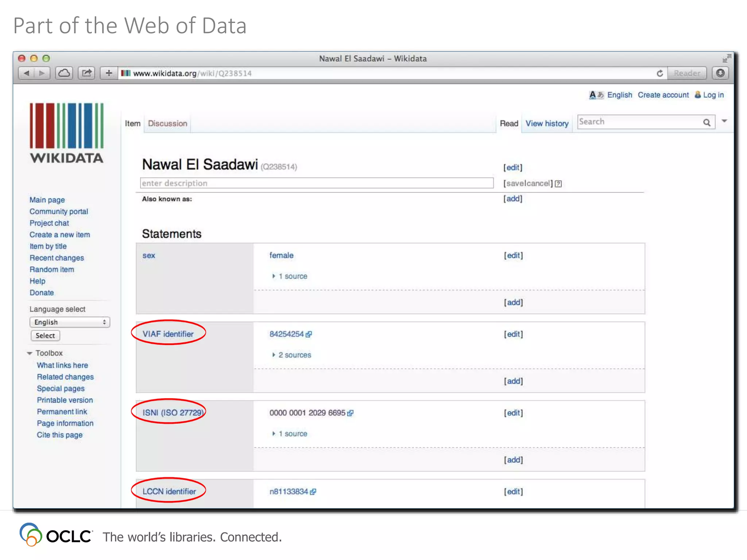Click the browser Back arrow button
747x560 pixels.
[x=26, y=73]
